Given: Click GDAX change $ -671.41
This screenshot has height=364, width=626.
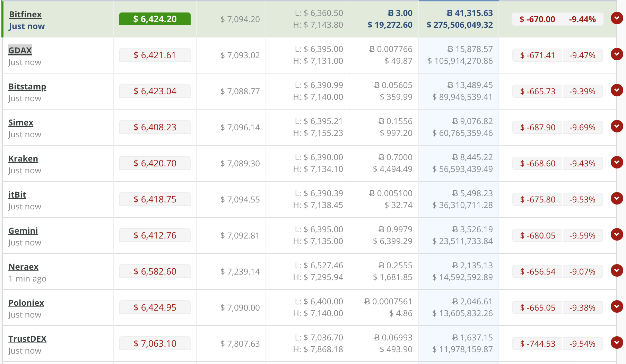Looking at the screenshot, I should pos(537,55).
